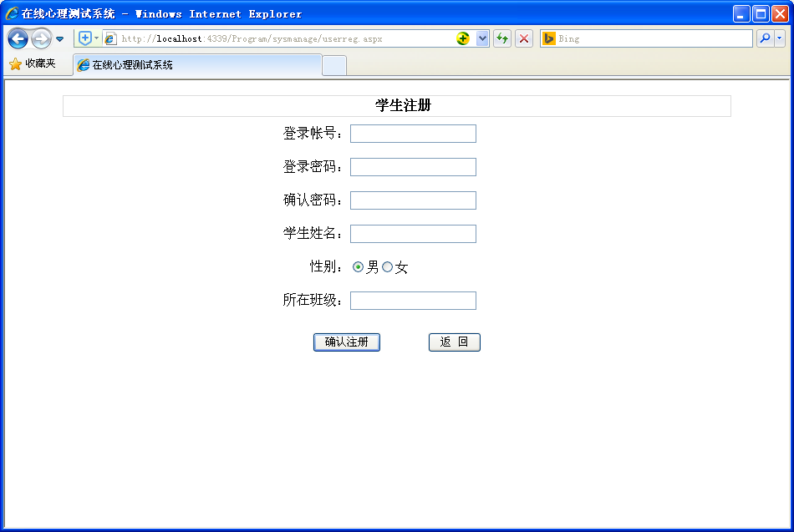This screenshot has height=532, width=794.
Task: Focus the 学生姓名 input field
Action: 413,234
